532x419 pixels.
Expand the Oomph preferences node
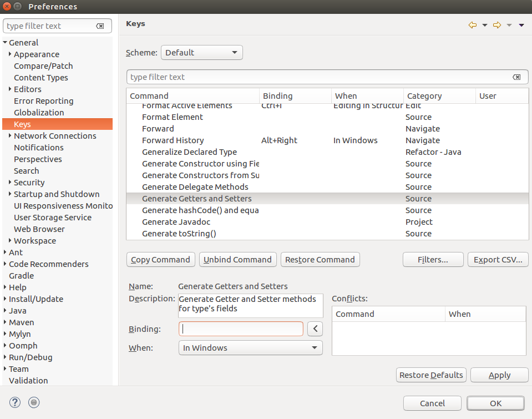tap(5, 345)
